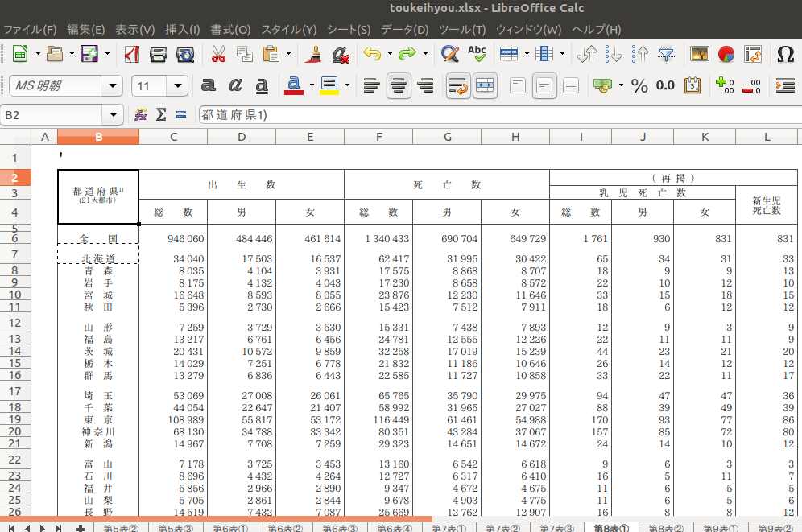
Task: Click the Sort icon
Action: pyautogui.click(x=587, y=54)
